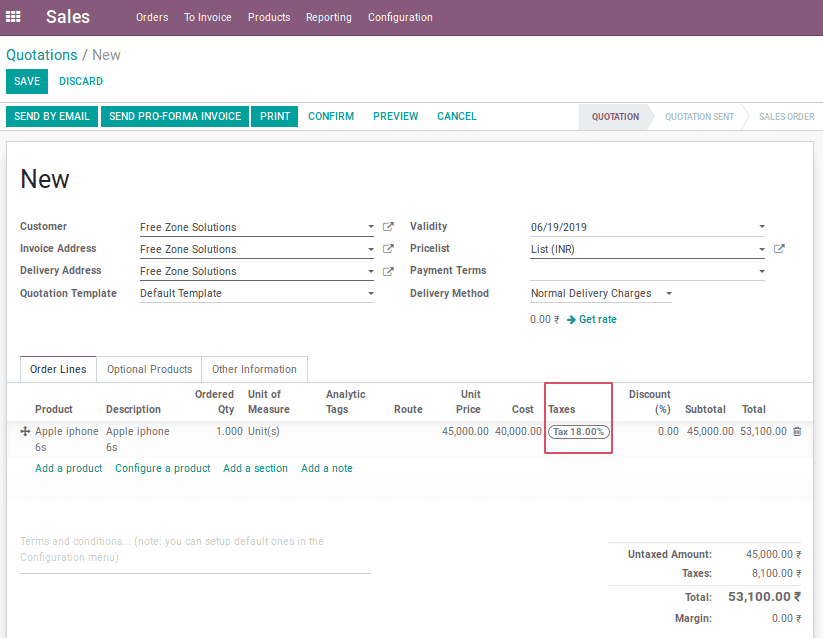Expand the Pricelist dropdown

click(762, 249)
